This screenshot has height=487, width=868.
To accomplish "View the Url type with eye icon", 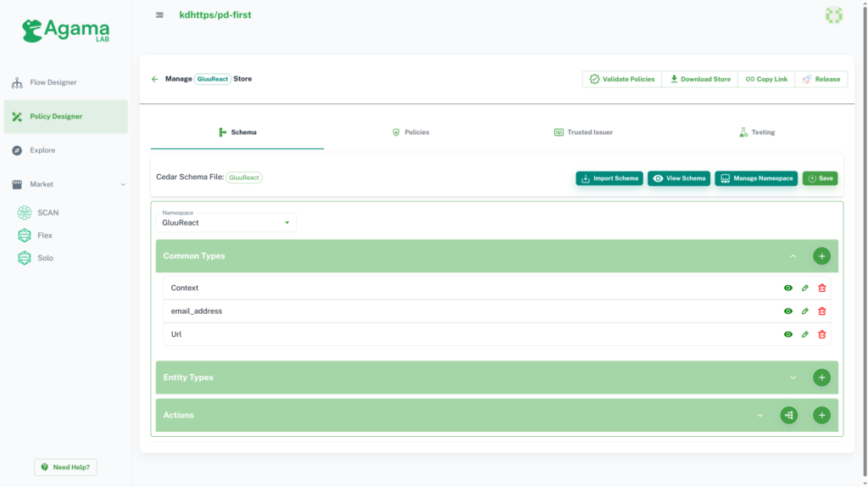I will (x=787, y=334).
